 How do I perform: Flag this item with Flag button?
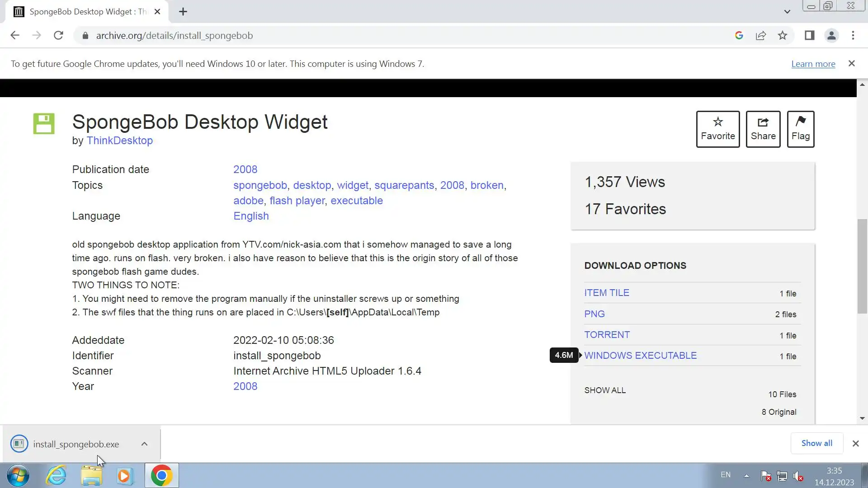800,129
